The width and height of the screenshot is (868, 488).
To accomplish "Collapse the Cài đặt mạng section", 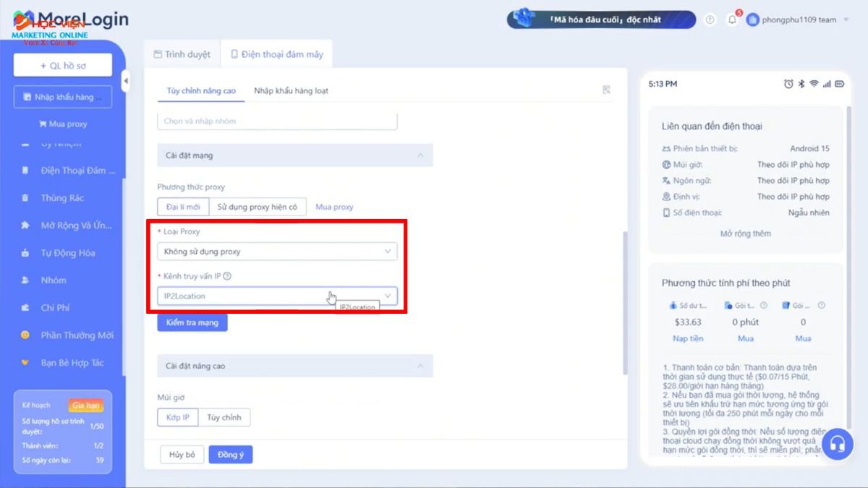I will [x=420, y=155].
